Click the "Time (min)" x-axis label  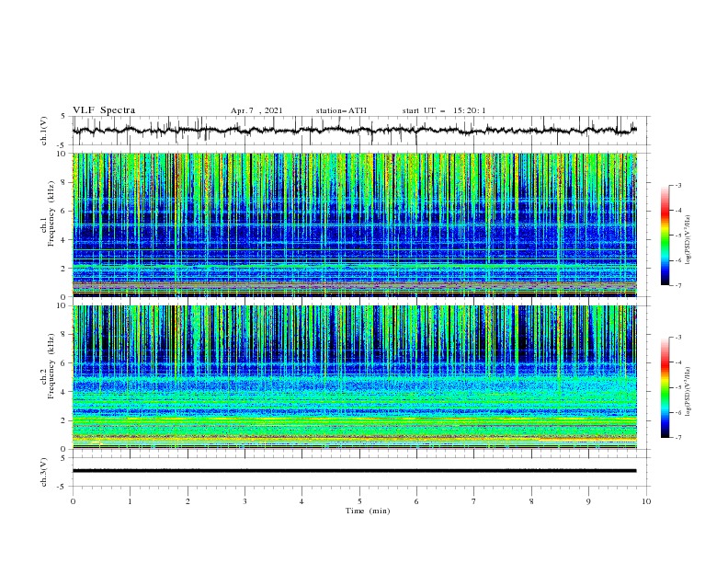coord(368,511)
